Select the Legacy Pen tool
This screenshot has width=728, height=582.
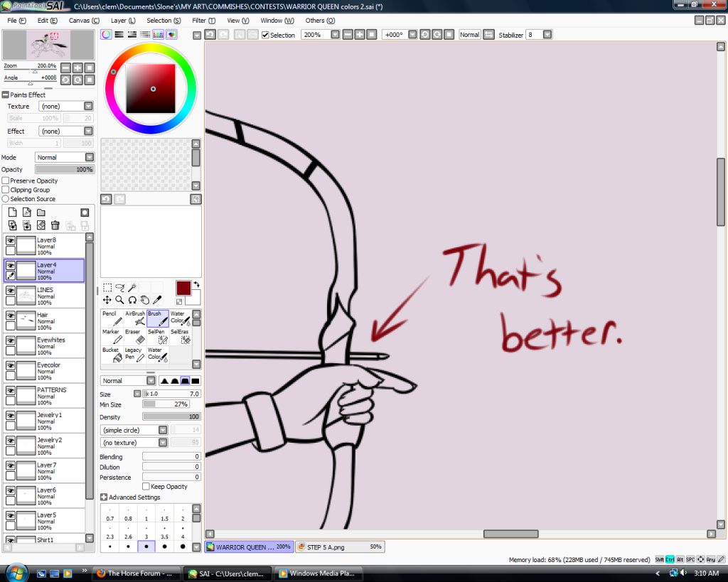point(134,355)
